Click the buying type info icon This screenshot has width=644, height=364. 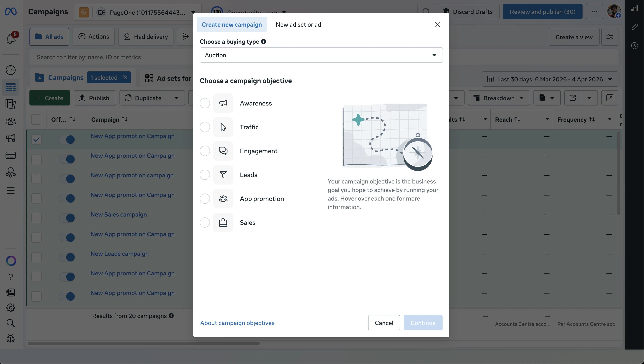[x=263, y=42]
